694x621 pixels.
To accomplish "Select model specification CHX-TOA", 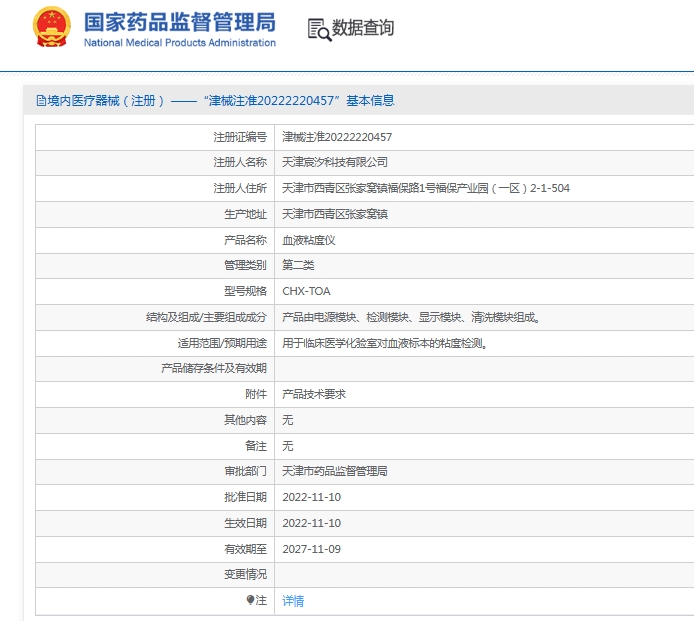I will 306,291.
